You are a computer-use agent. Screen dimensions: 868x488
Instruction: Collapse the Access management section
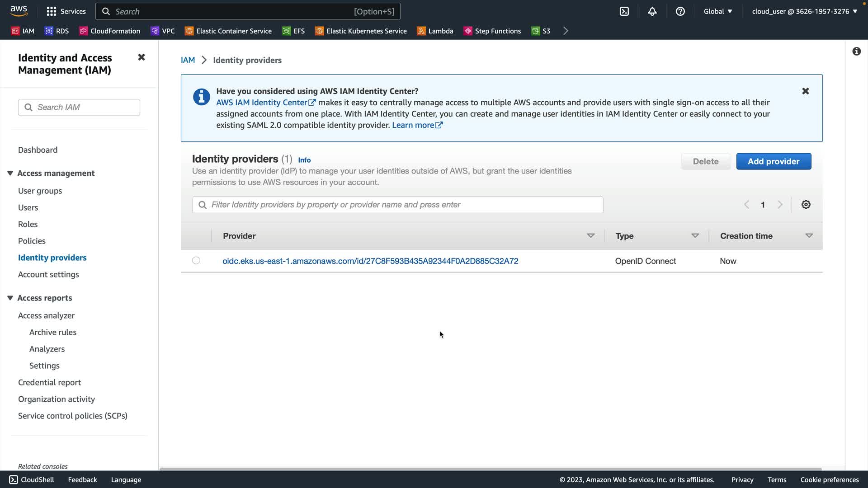[x=10, y=173]
